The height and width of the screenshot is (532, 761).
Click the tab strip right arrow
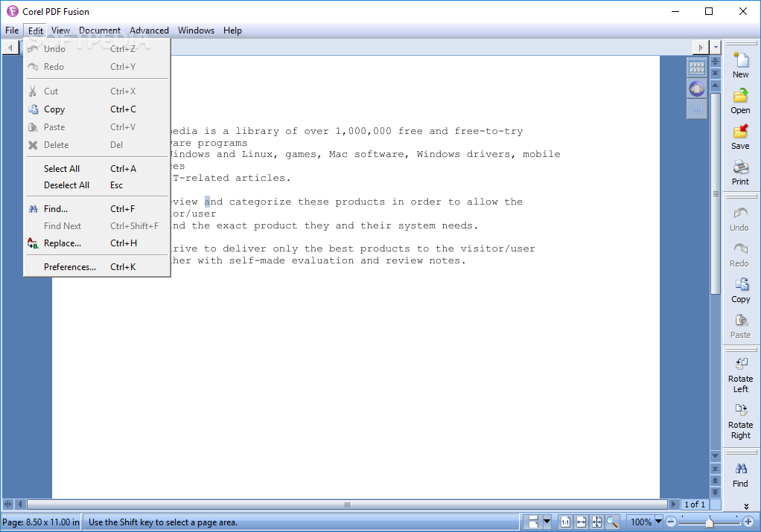pyautogui.click(x=701, y=48)
